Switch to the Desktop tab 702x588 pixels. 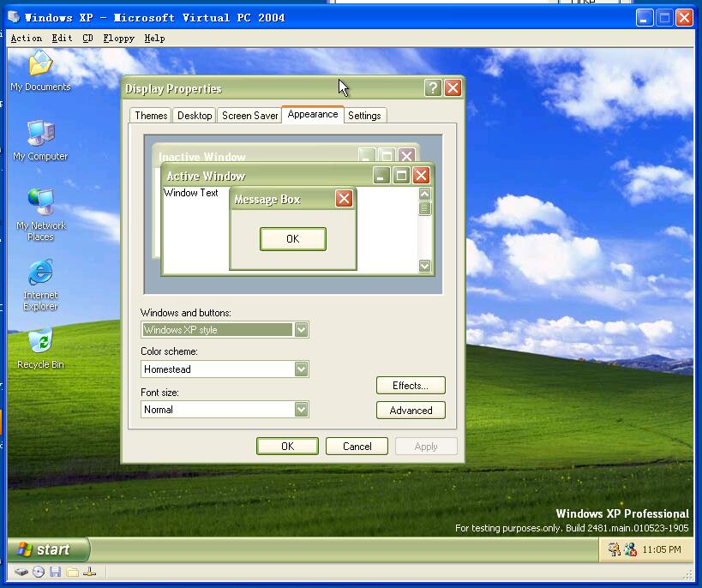[195, 116]
